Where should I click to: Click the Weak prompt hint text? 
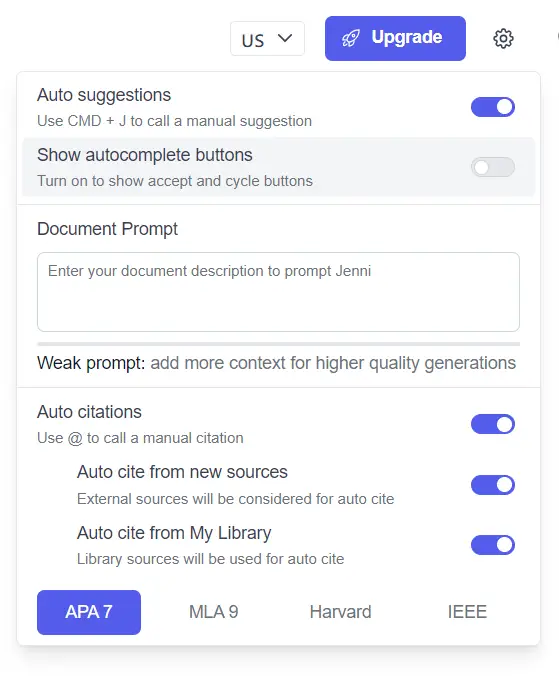(x=276, y=363)
